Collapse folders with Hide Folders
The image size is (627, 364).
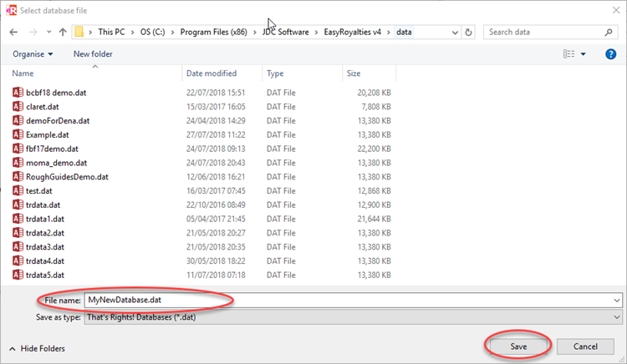pyautogui.click(x=37, y=348)
